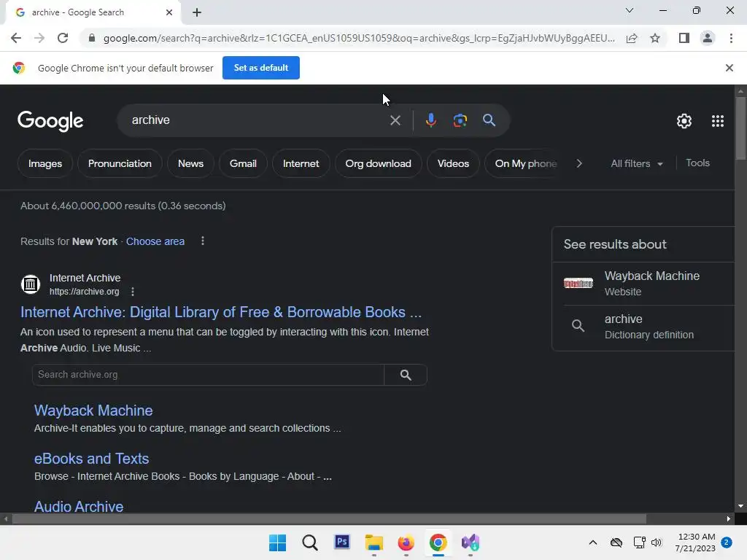Open the Chrome profile avatar menu
The image size is (747, 560).
[x=708, y=38]
